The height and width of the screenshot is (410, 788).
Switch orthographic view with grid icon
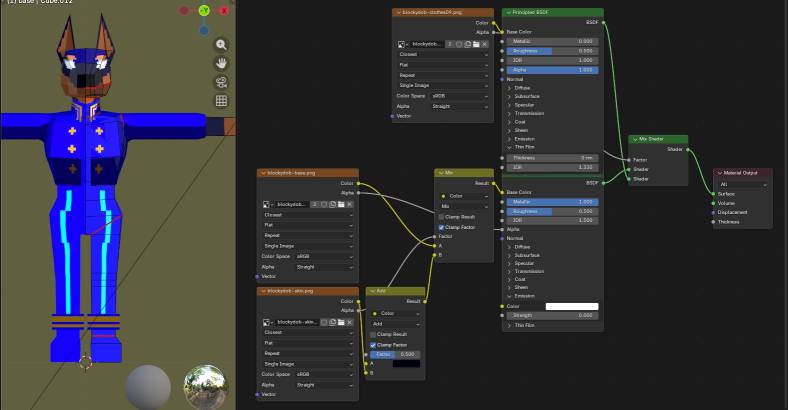(x=221, y=101)
